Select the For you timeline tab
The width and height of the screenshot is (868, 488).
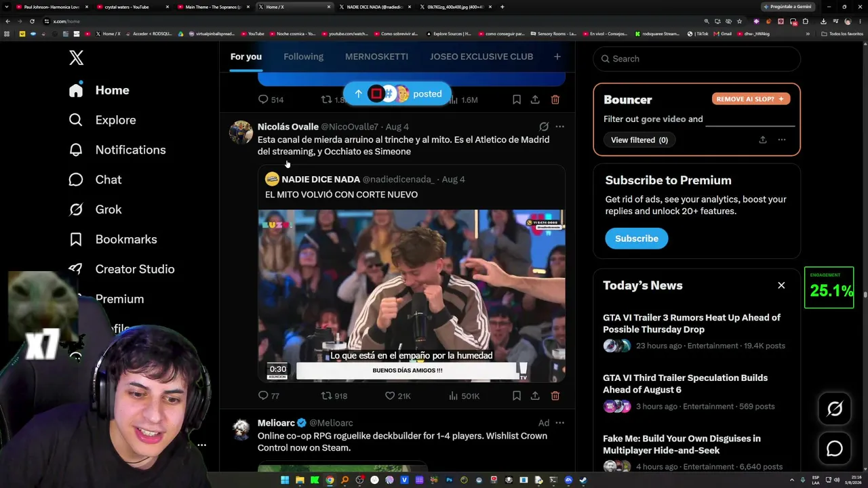pyautogui.click(x=245, y=56)
